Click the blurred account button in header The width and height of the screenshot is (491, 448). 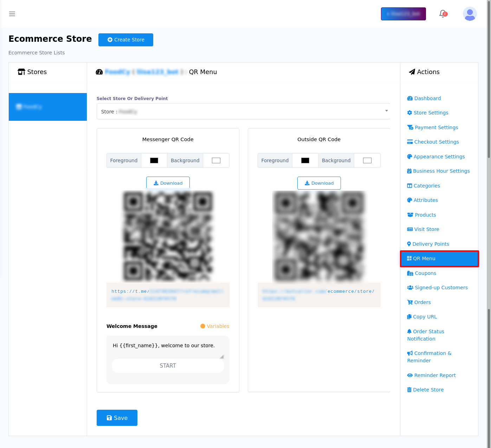[403, 14]
